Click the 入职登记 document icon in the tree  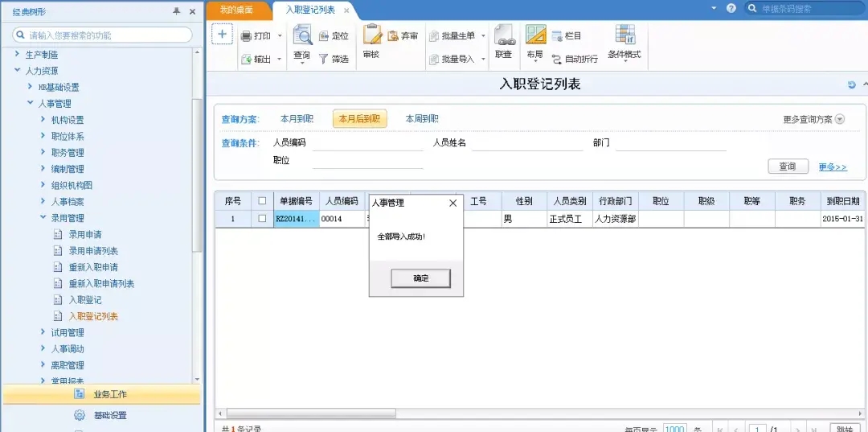tap(57, 300)
